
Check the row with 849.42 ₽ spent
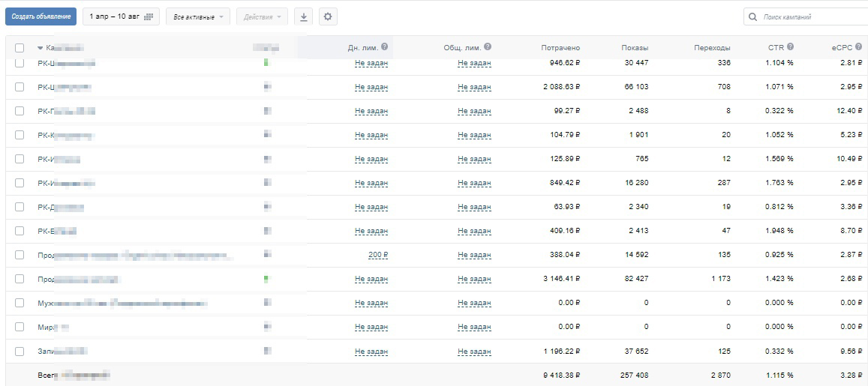click(x=20, y=182)
